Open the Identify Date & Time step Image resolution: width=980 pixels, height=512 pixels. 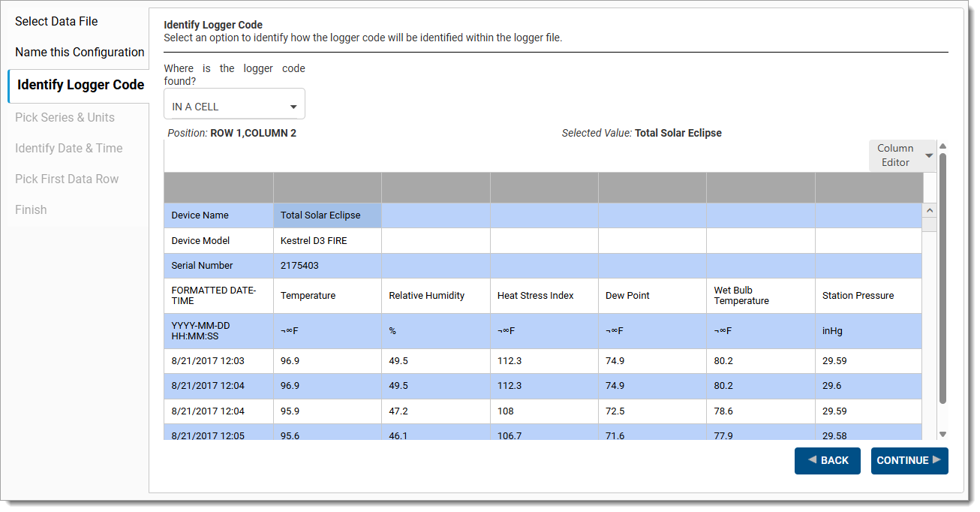pyautogui.click(x=68, y=148)
